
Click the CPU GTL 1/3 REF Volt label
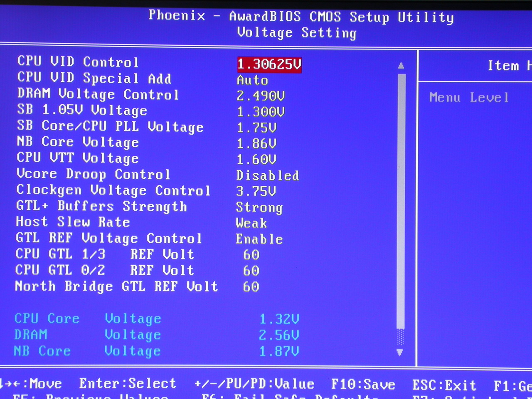click(105, 254)
